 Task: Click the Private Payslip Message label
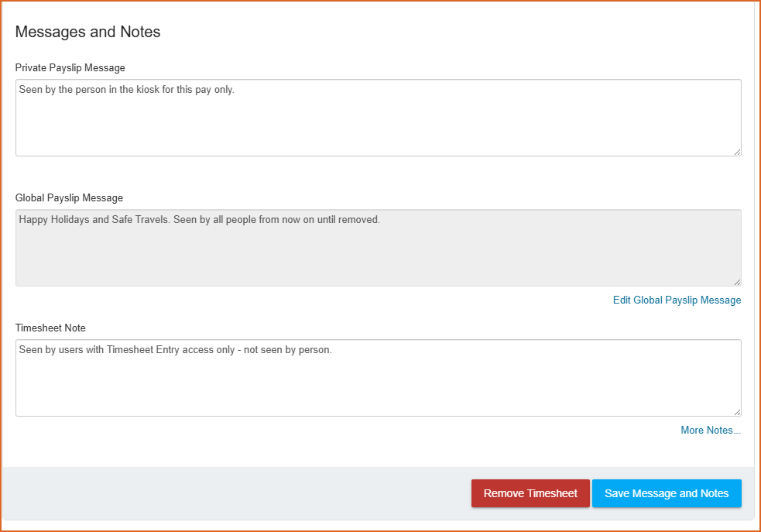(70, 68)
